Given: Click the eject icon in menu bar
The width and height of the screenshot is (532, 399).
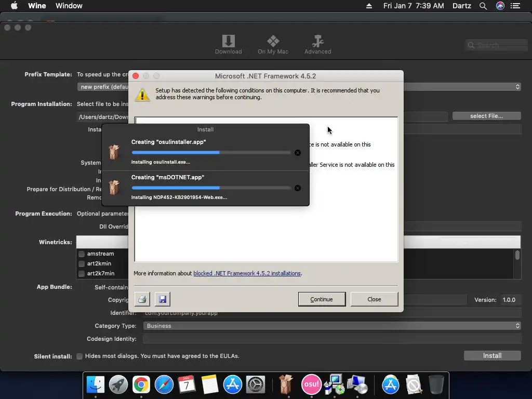Looking at the screenshot, I should pos(369,6).
